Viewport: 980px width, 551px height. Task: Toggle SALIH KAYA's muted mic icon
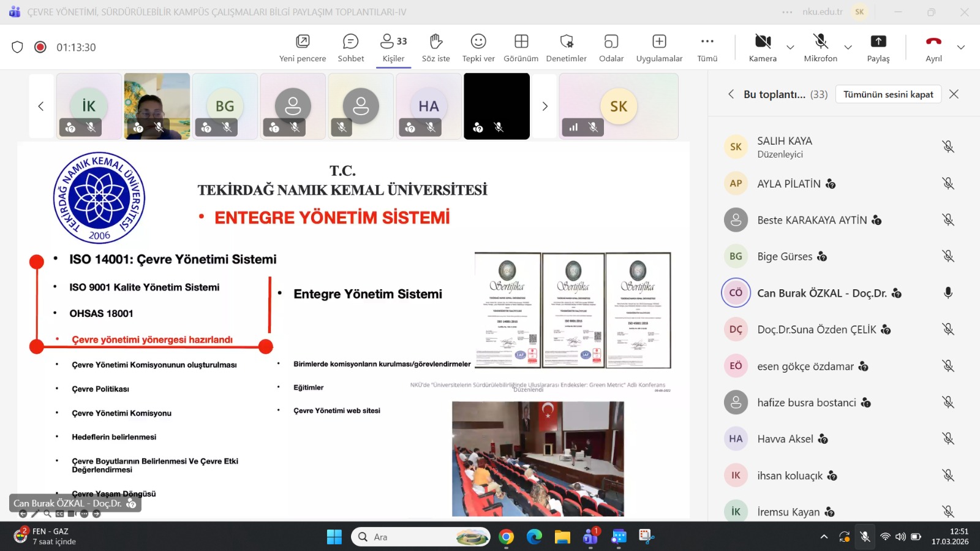[948, 146]
